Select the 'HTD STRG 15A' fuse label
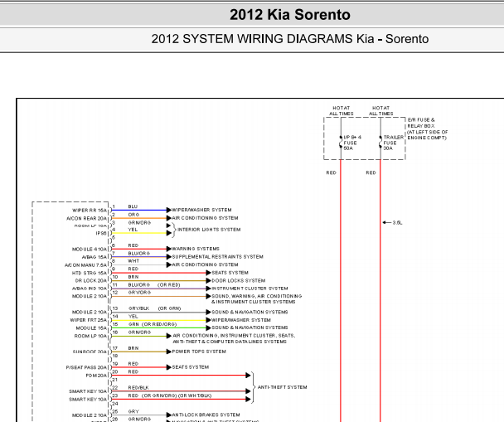The image size is (504, 422). 90,274
